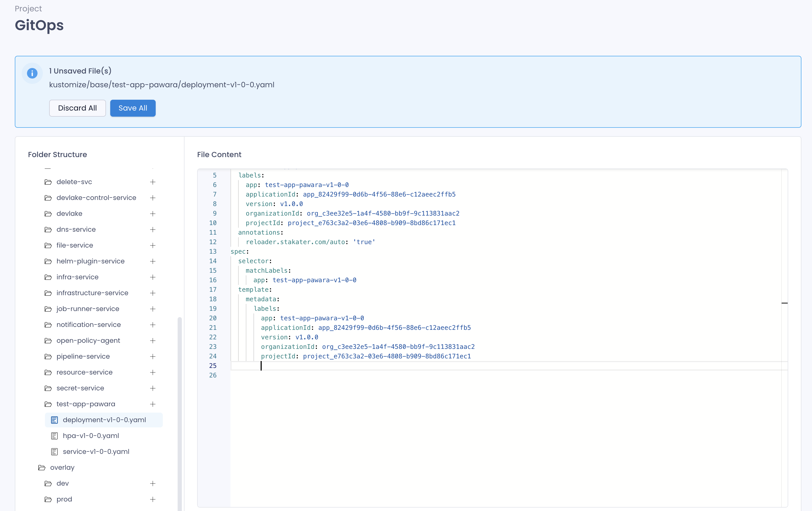The width and height of the screenshot is (812, 511).
Task: Collapse the overlay folder
Action: [56, 467]
